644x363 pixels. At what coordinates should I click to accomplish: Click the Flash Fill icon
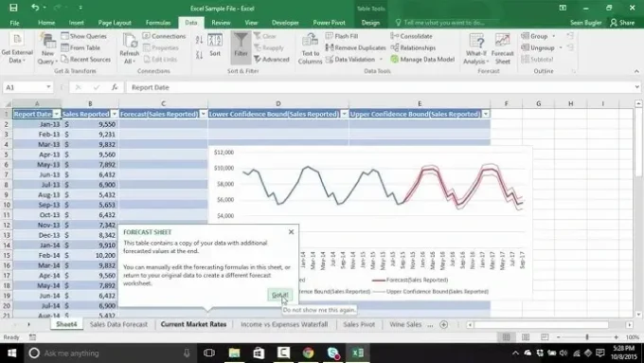click(342, 36)
